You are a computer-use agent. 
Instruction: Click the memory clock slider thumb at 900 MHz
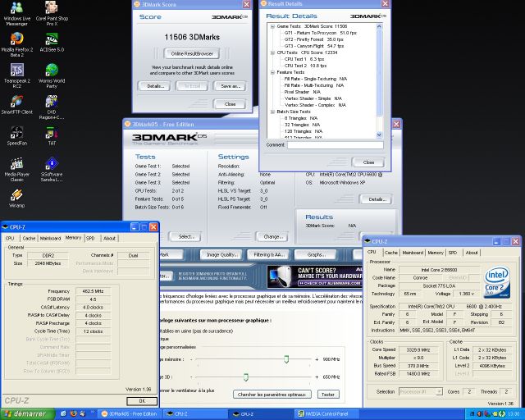pyautogui.click(x=286, y=359)
